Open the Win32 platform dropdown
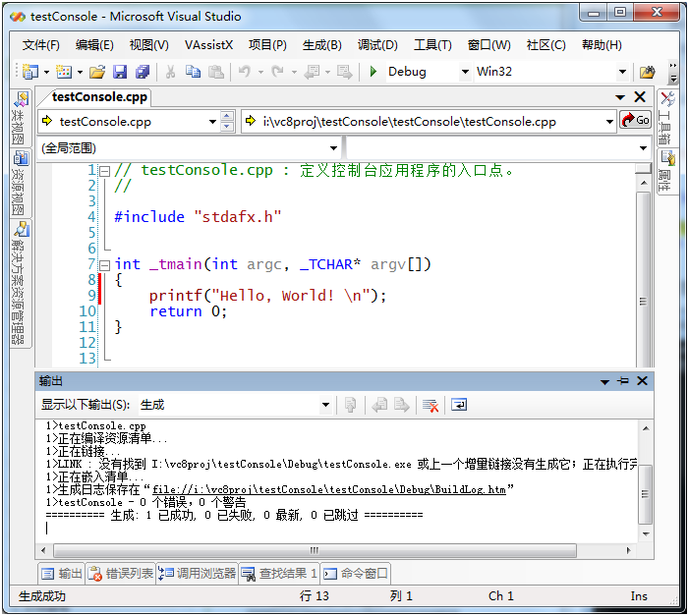 pos(622,72)
